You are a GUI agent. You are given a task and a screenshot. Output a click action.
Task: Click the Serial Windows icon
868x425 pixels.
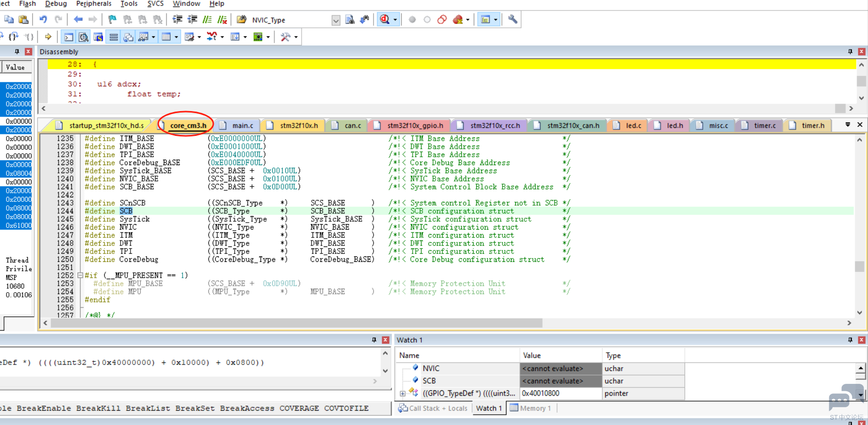click(x=189, y=37)
